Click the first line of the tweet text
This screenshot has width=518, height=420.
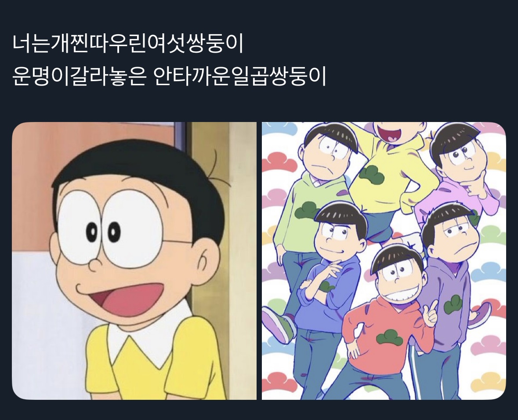(128, 44)
